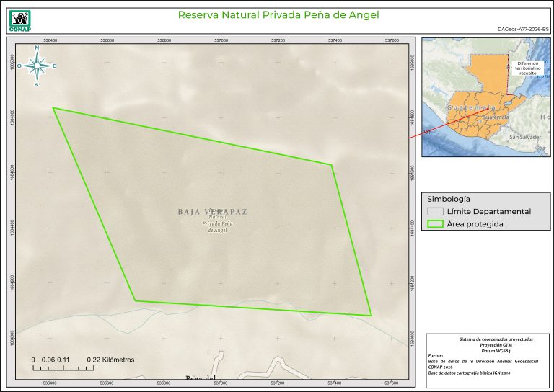The height and width of the screenshot is (392, 554).
Task: Click the Área protegida legend text
Action: (x=475, y=224)
